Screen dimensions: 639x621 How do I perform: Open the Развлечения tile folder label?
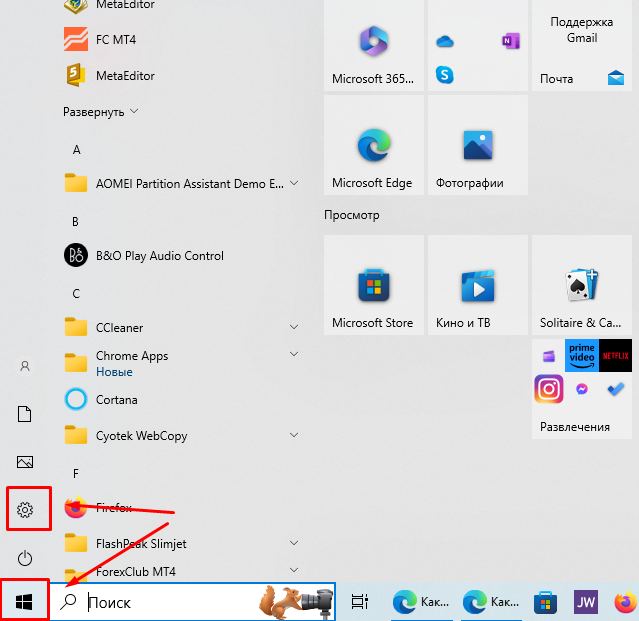(575, 427)
